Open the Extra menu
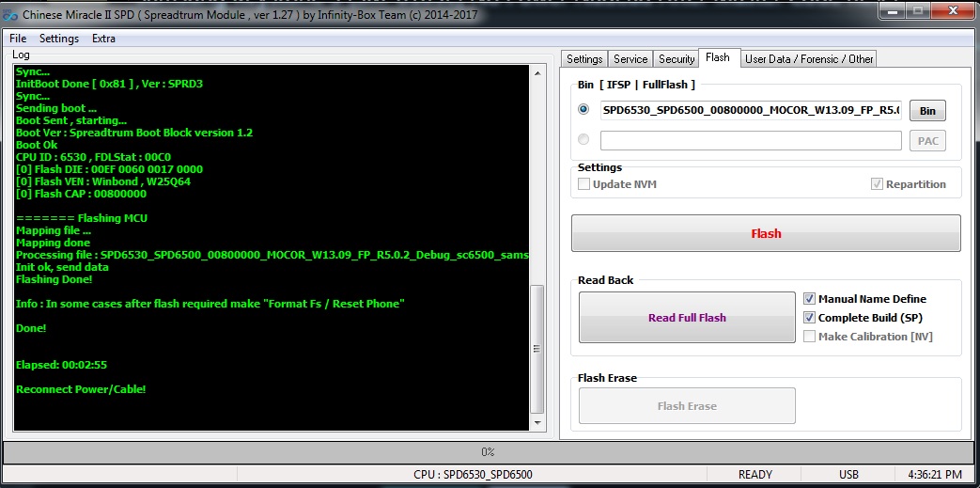 click(x=103, y=39)
